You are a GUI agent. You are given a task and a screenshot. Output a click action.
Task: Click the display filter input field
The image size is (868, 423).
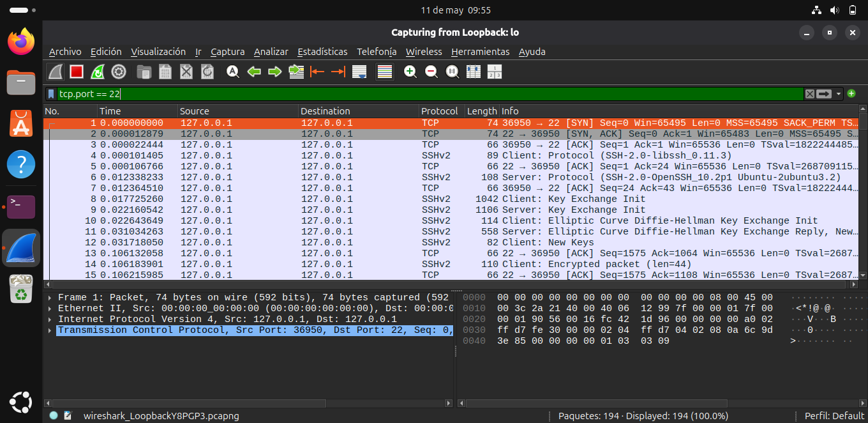tap(430, 94)
